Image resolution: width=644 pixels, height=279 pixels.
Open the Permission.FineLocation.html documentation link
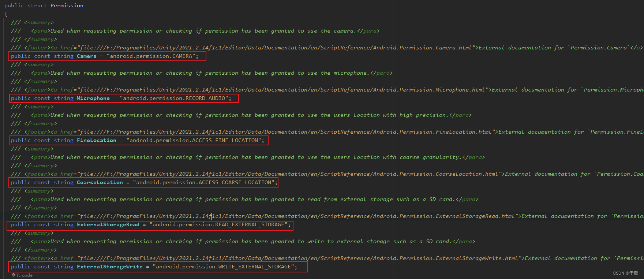tap(286, 132)
